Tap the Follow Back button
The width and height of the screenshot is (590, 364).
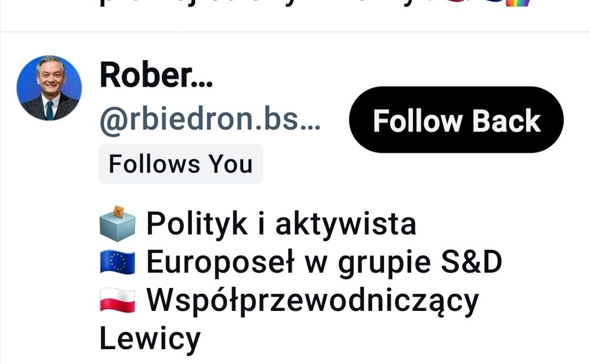(456, 120)
